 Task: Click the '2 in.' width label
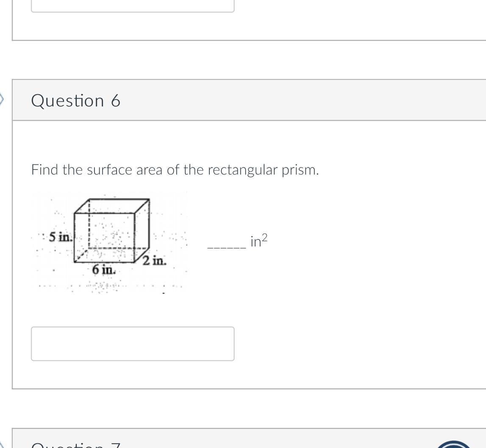point(154,260)
